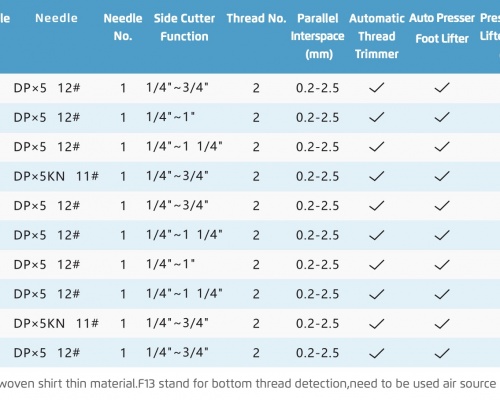Screen dimensions: 500x400
Task: Click the Presser Foot Lifter checkmark in the third row
Action: pyautogui.click(x=442, y=147)
